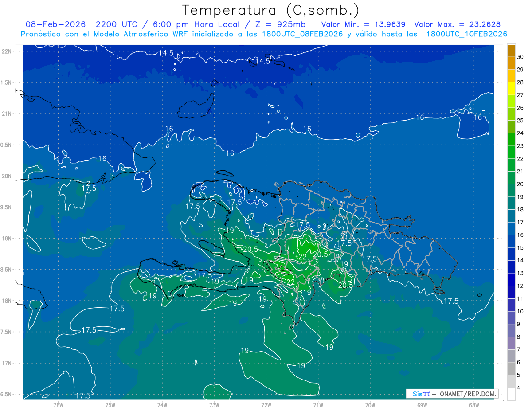Click the legend scale label "18"
Image resolution: width=532 pixels, height=411 pixels.
tap(520, 210)
